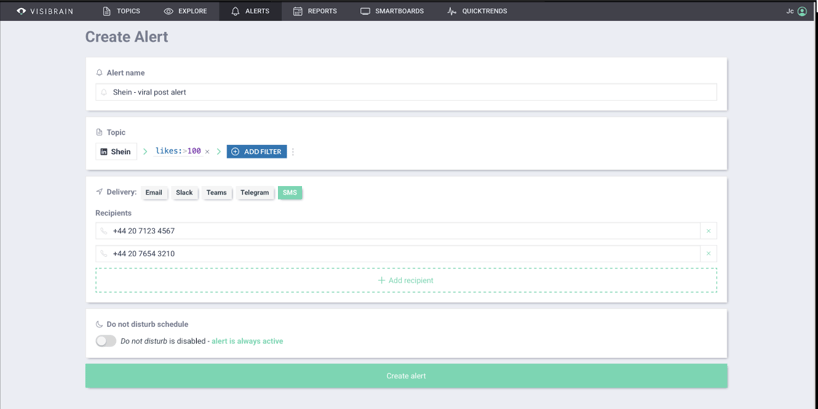818x409 pixels.
Task: Open the Smartboards tab
Action: [x=392, y=11]
